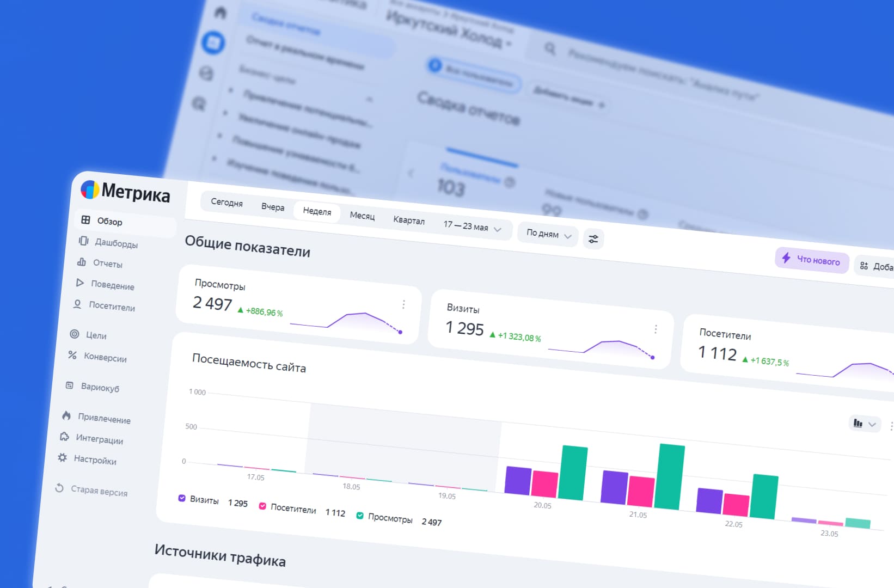Select the Месяц period tab
The image size is (894, 588).
[x=362, y=216]
